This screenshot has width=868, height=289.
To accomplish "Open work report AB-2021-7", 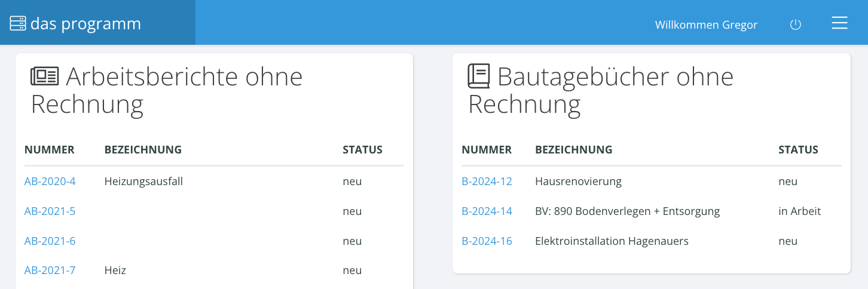I will tap(50, 270).
